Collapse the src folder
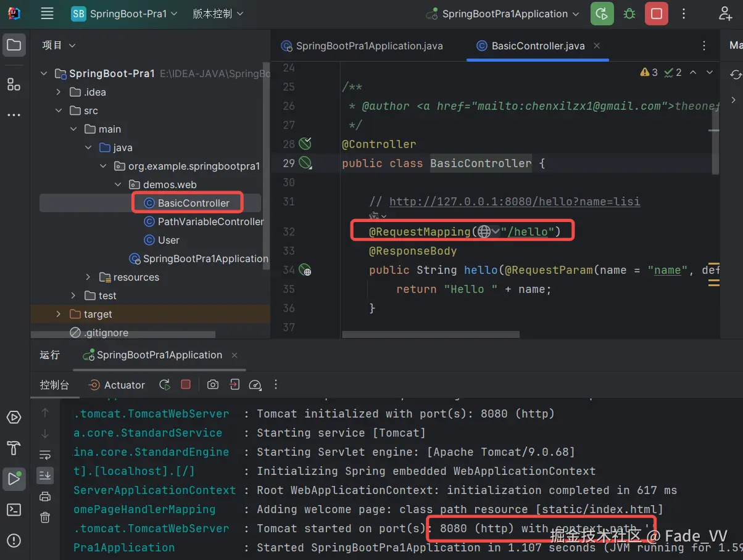 pyautogui.click(x=59, y=111)
